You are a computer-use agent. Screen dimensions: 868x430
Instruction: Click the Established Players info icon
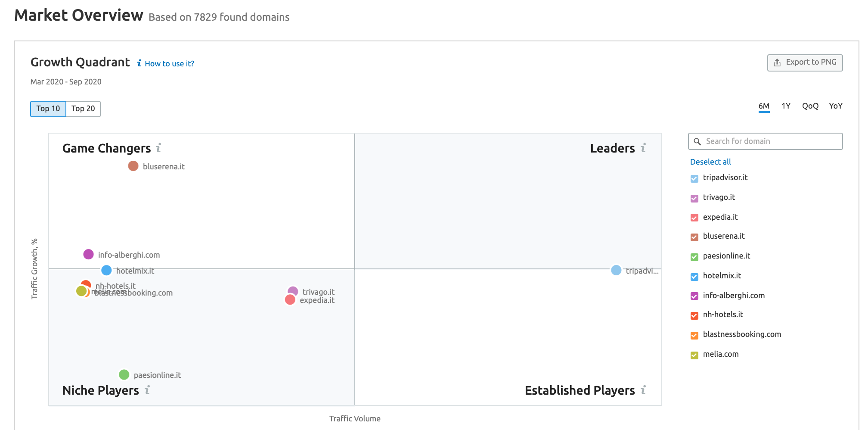click(643, 390)
